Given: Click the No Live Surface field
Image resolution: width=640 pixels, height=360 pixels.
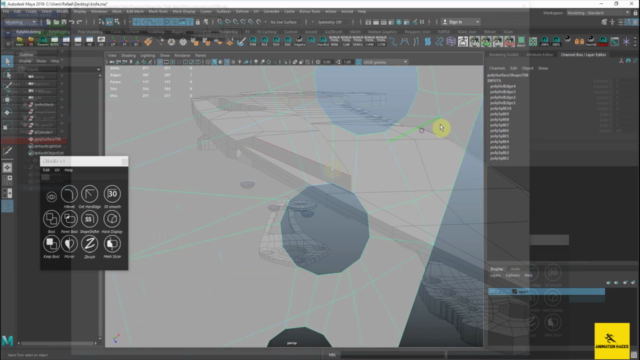Looking at the screenshot, I should (x=284, y=22).
